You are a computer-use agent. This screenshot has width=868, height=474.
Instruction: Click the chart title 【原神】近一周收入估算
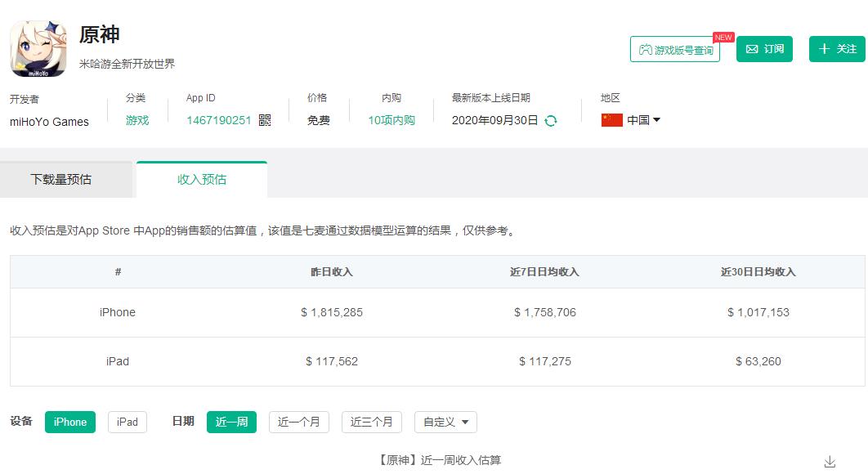440,460
